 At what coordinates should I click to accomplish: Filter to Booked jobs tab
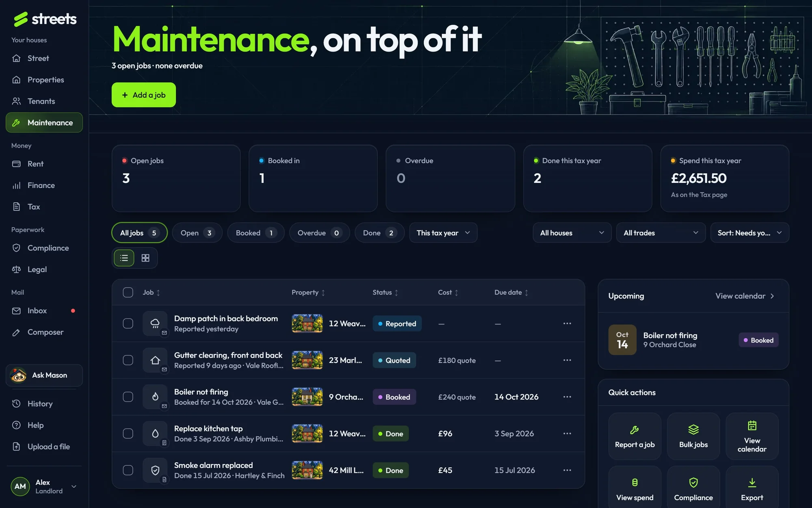coord(256,233)
